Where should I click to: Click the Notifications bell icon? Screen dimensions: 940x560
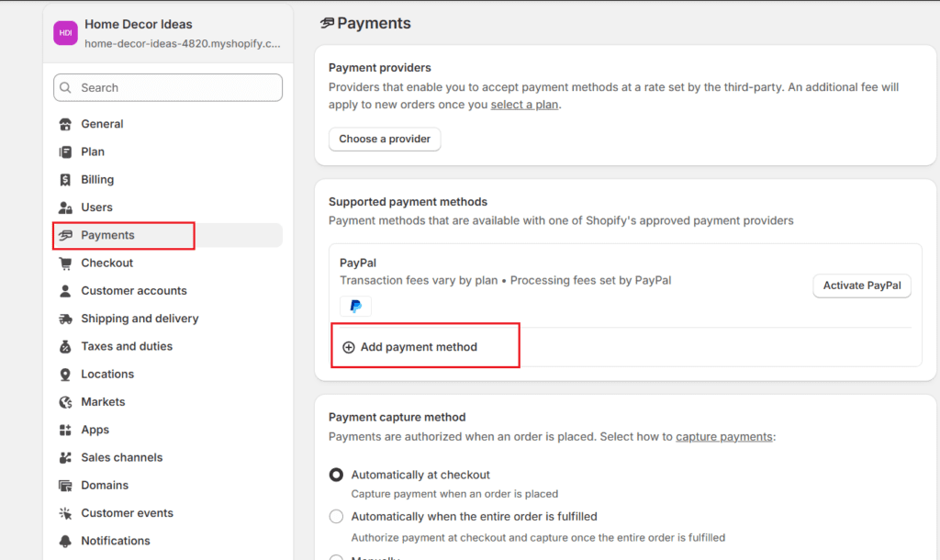point(65,541)
